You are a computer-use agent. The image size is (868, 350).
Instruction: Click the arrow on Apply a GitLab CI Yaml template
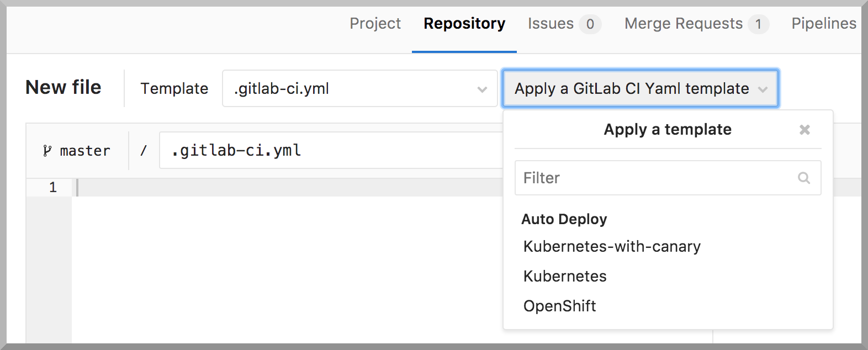point(763,89)
